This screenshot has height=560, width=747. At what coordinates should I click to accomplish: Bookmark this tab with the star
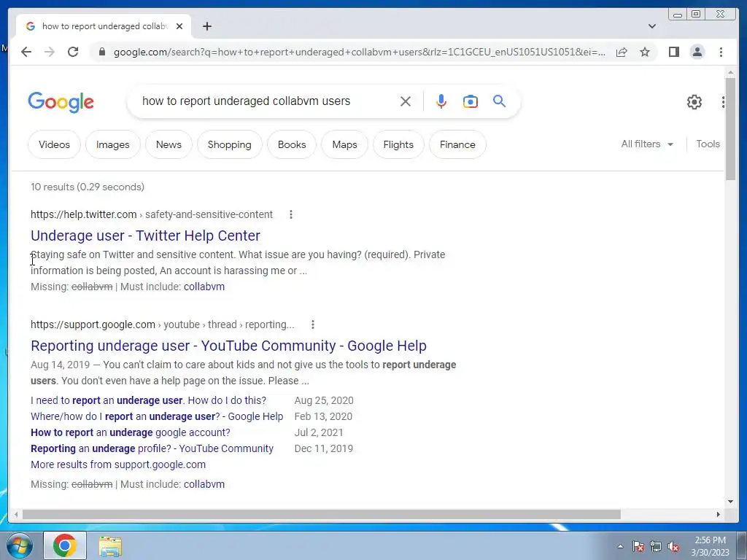click(645, 52)
